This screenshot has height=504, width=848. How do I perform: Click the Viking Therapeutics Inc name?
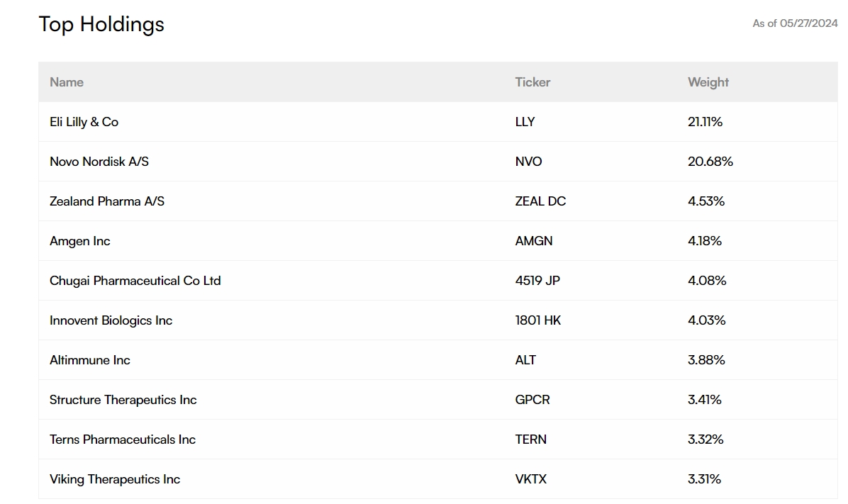(115, 479)
